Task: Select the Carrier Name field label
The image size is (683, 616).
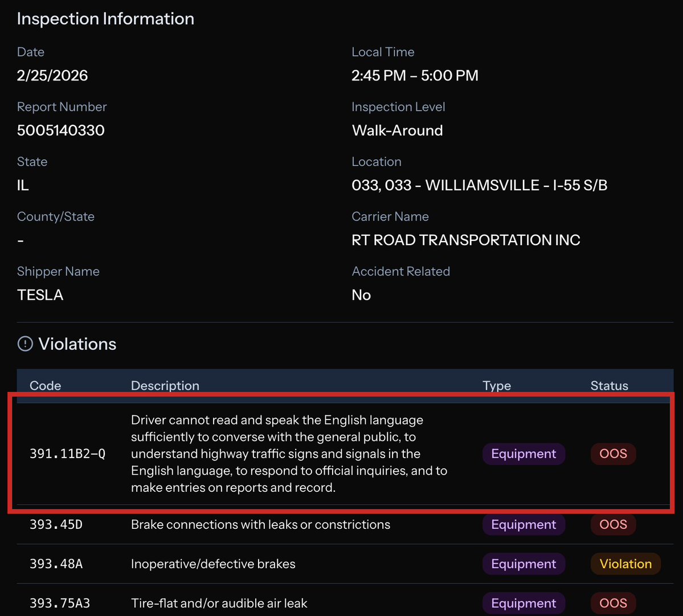Action: [x=390, y=217]
